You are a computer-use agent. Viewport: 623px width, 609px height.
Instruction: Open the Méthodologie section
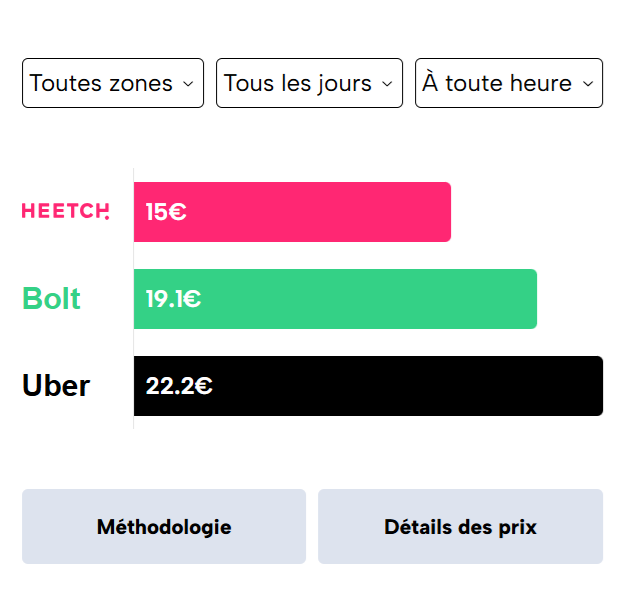point(164,526)
